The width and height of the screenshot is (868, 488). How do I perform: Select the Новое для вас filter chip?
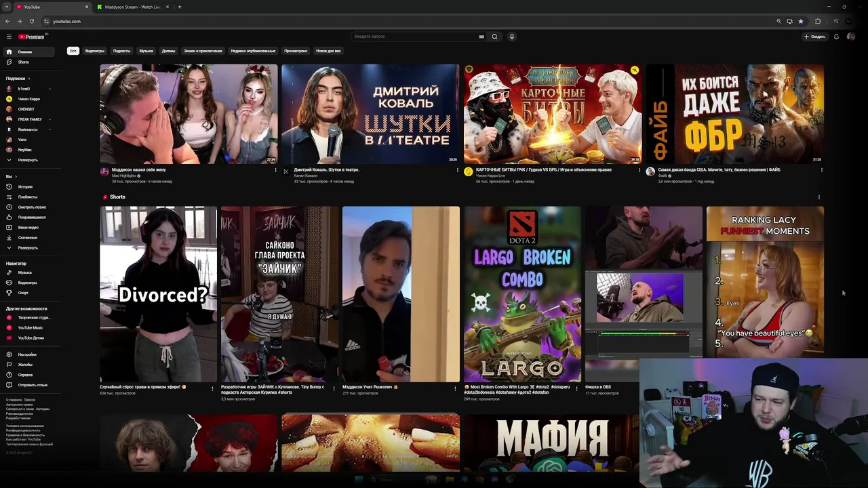click(328, 51)
